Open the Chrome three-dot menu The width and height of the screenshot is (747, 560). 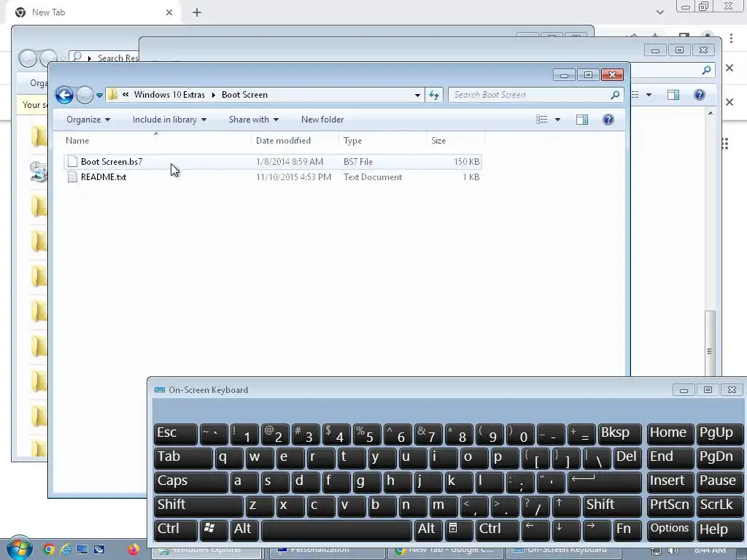(x=731, y=38)
